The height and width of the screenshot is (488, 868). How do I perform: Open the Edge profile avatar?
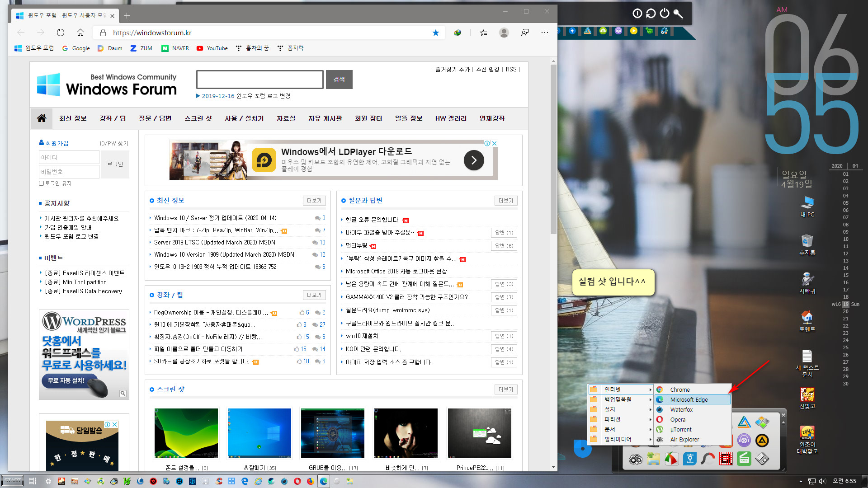[x=504, y=33]
